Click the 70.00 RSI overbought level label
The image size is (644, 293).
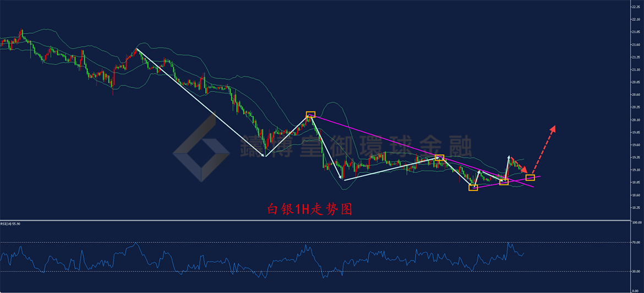(x=636, y=242)
